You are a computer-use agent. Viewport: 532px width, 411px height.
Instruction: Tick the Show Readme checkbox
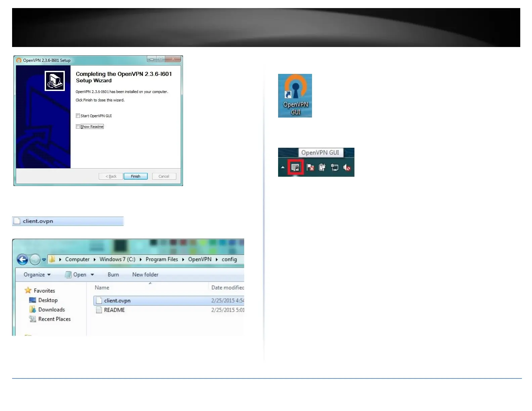pos(78,127)
